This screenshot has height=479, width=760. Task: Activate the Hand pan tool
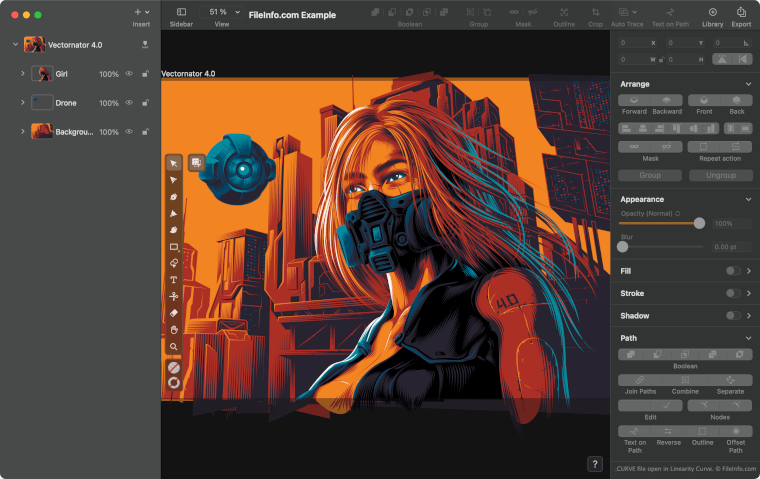174,330
